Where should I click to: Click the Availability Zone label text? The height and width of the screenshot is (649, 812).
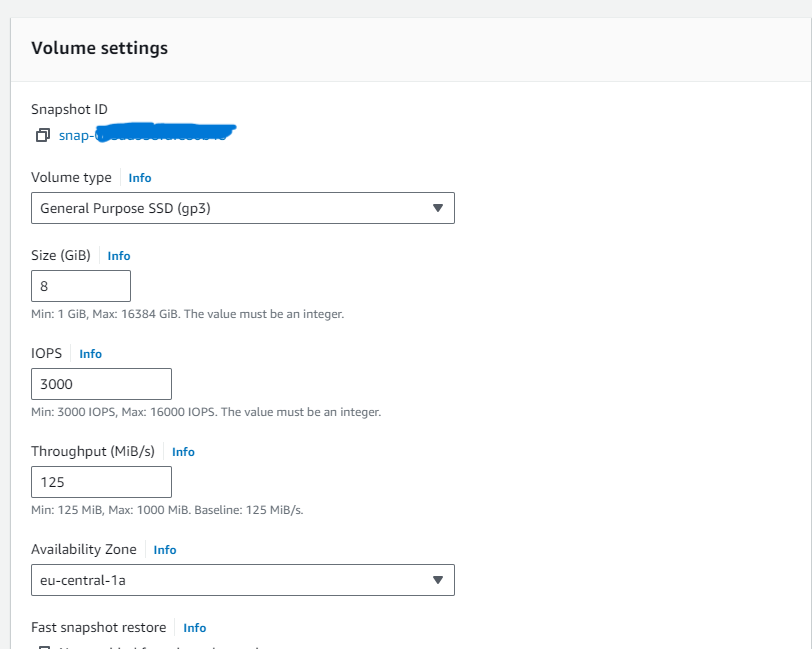(x=84, y=549)
